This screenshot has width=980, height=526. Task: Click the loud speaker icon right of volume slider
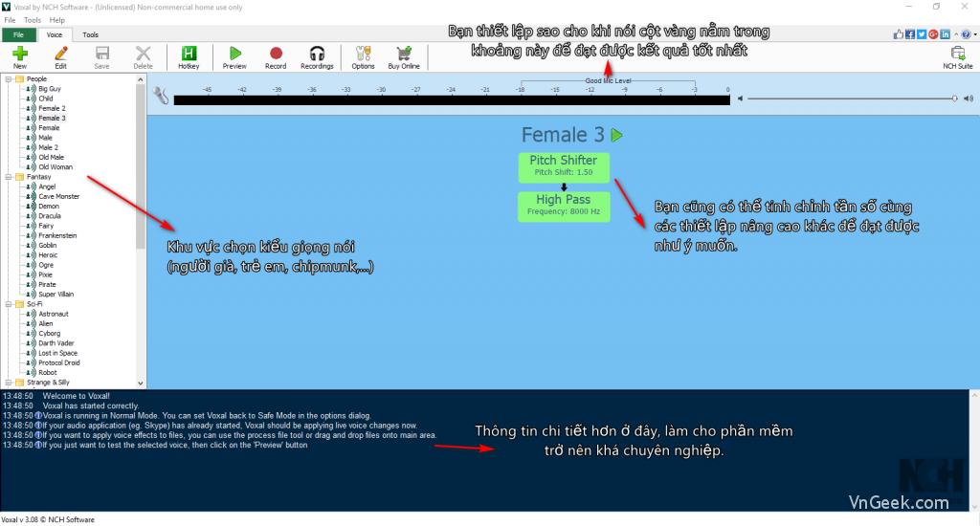coord(969,99)
